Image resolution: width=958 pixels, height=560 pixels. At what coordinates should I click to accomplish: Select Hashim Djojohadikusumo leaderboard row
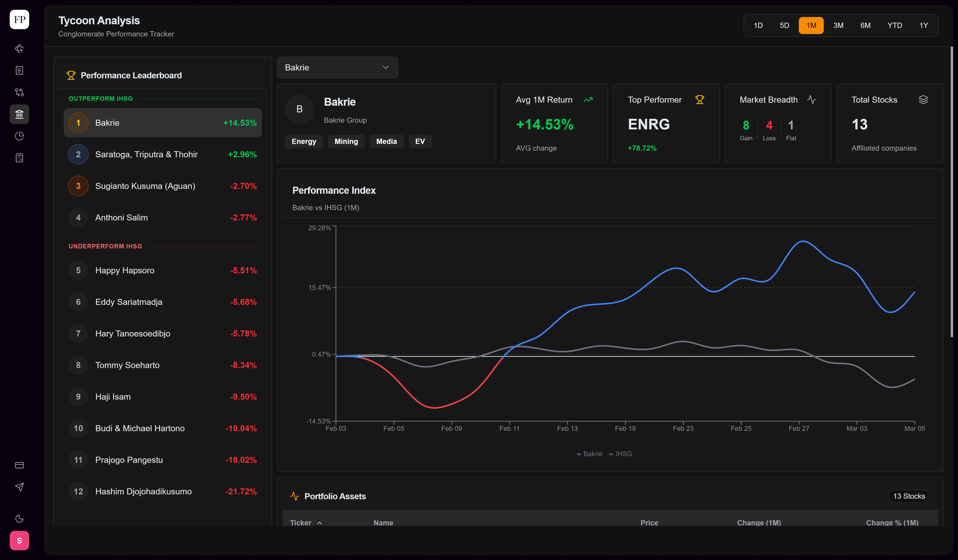coord(163,491)
